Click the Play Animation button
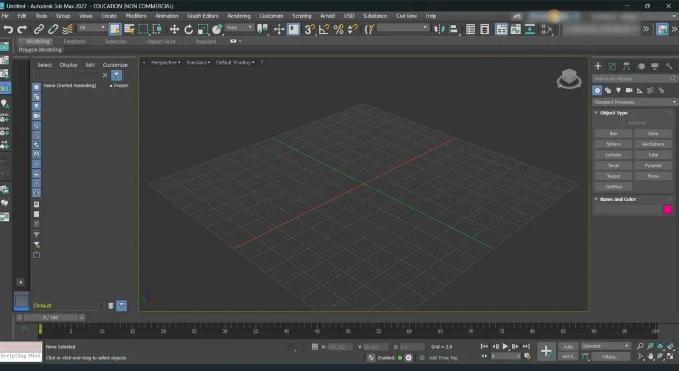The height and width of the screenshot is (371, 679). click(505, 346)
